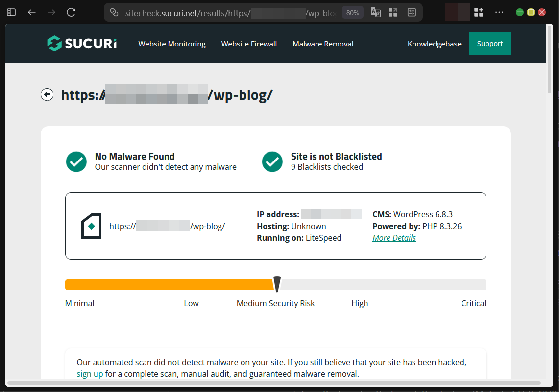Click the extensions icon with the plus sign
559x392 pixels.
tap(479, 12)
